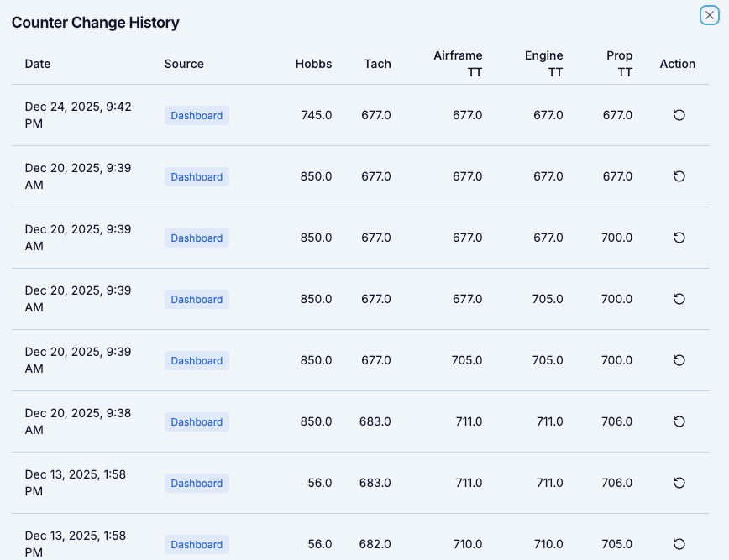Restore the row with Airframe TT 705.0, Tach 677.0
Image resolution: width=729 pixels, height=560 pixels.
[679, 360]
